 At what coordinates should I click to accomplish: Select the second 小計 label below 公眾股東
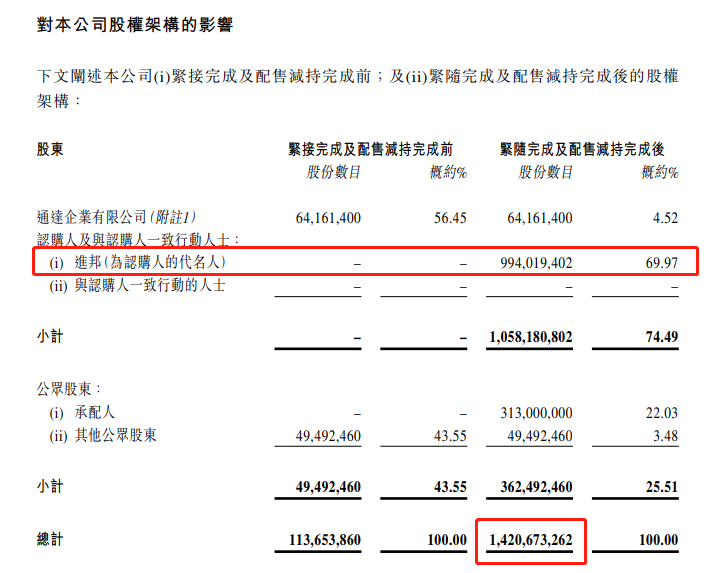[50, 487]
